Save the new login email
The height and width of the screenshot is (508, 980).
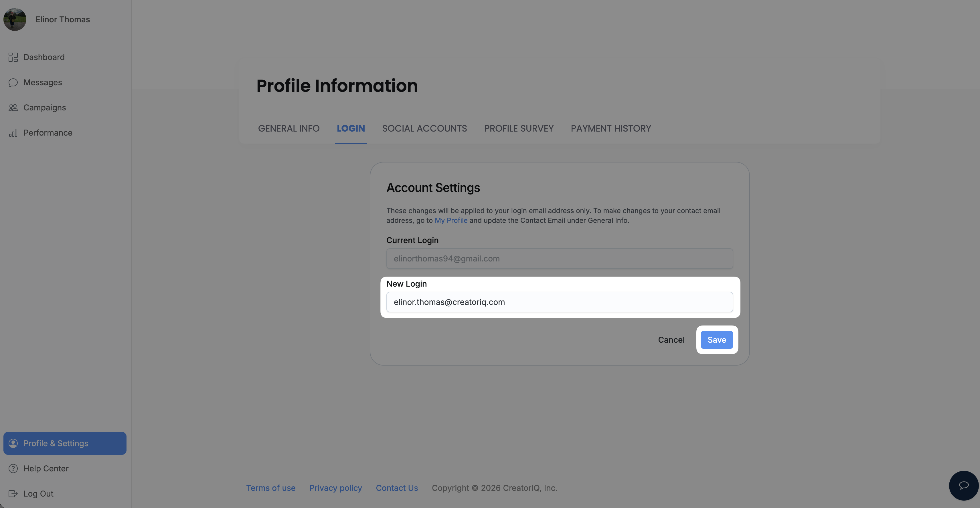(717, 340)
